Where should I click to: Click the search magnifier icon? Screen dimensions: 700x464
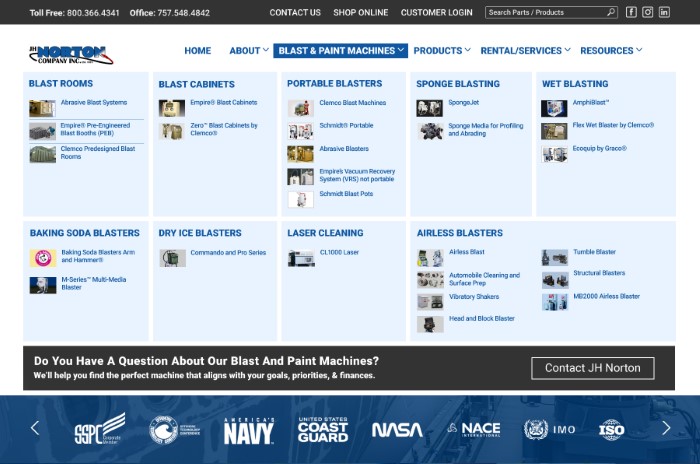click(610, 13)
